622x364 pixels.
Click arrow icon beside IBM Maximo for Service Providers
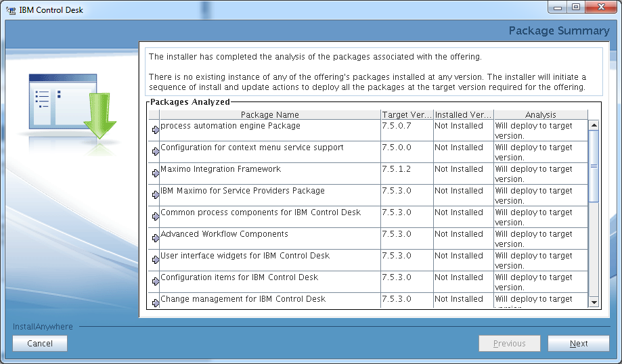click(156, 195)
